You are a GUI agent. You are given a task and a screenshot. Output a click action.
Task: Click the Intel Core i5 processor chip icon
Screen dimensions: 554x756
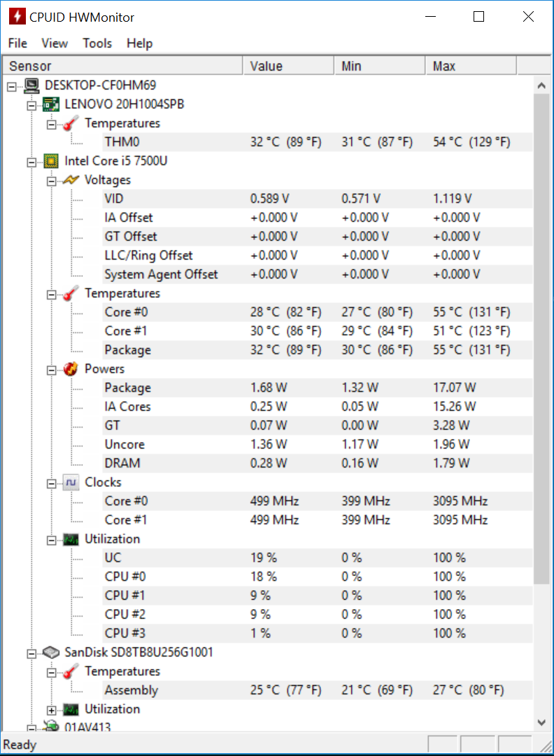coord(51,161)
